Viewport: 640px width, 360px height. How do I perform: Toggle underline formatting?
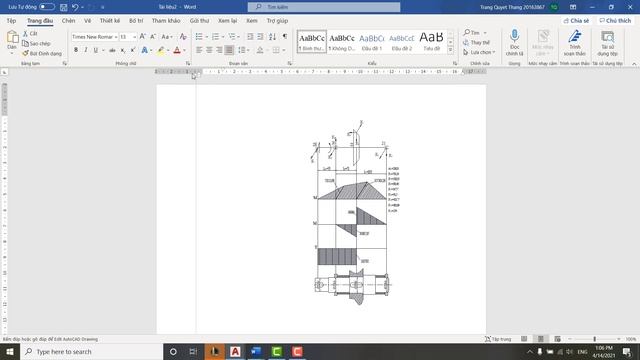[96, 50]
